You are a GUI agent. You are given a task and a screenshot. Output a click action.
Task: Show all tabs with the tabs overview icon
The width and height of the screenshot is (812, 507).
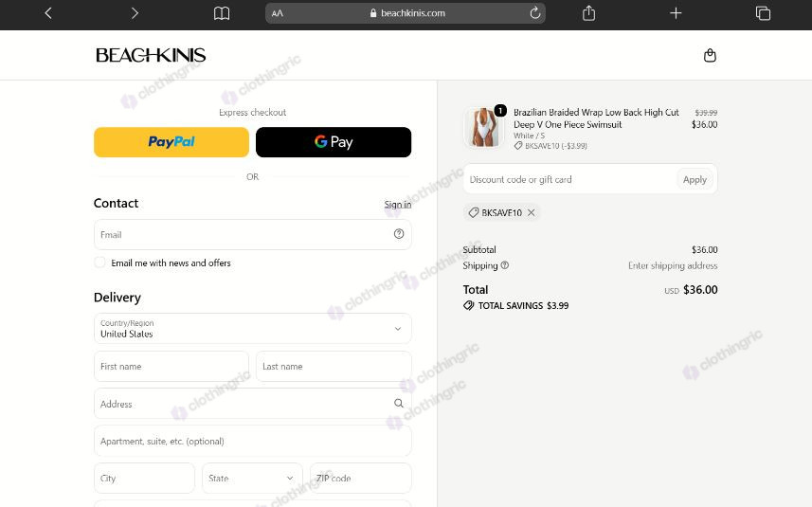(763, 13)
